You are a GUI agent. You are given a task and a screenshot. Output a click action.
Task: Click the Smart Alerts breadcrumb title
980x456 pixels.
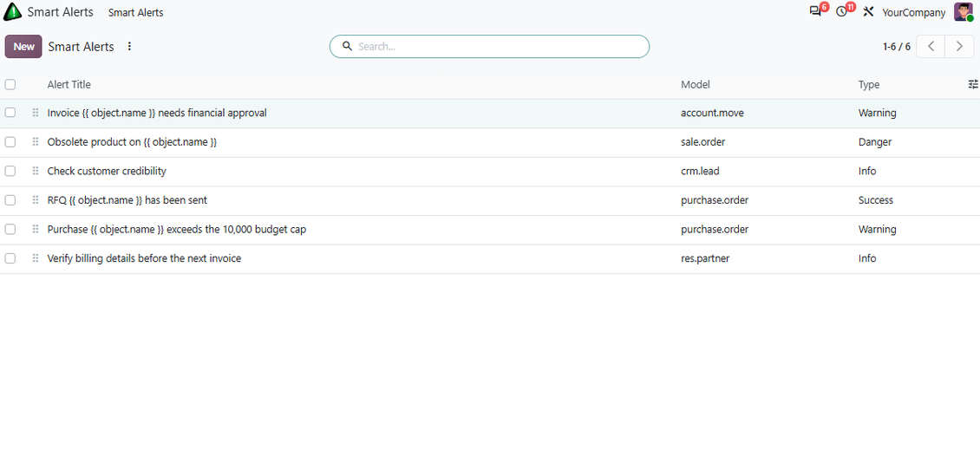[82, 47]
